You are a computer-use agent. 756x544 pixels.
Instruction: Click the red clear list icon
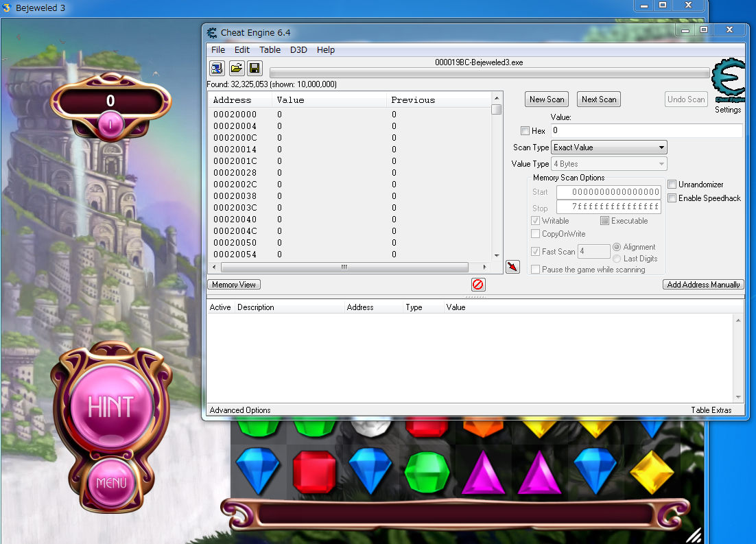click(x=477, y=285)
